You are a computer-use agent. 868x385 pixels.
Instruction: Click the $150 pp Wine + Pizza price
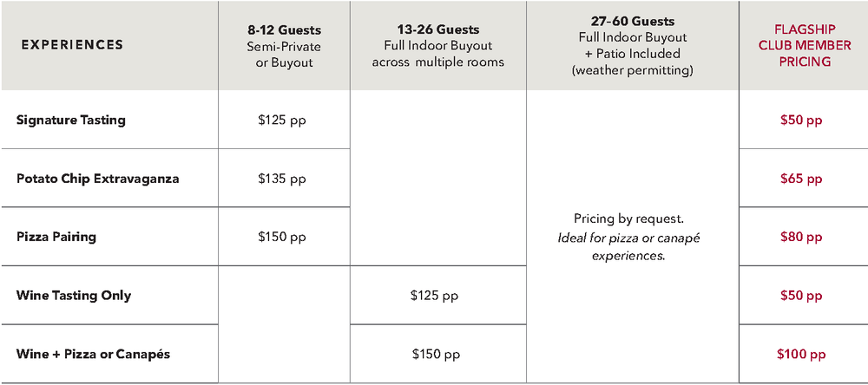coord(436,354)
